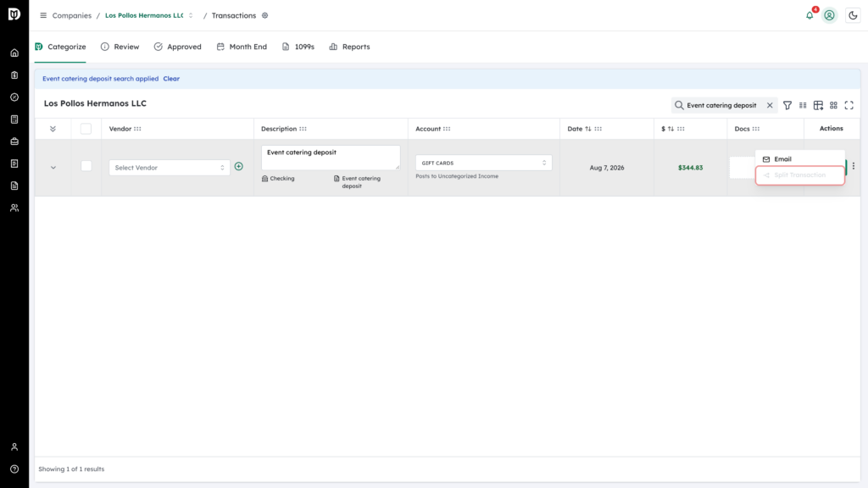Viewport: 868px width, 488px height.
Task: Expand all rows with double chevron
Action: point(53,129)
